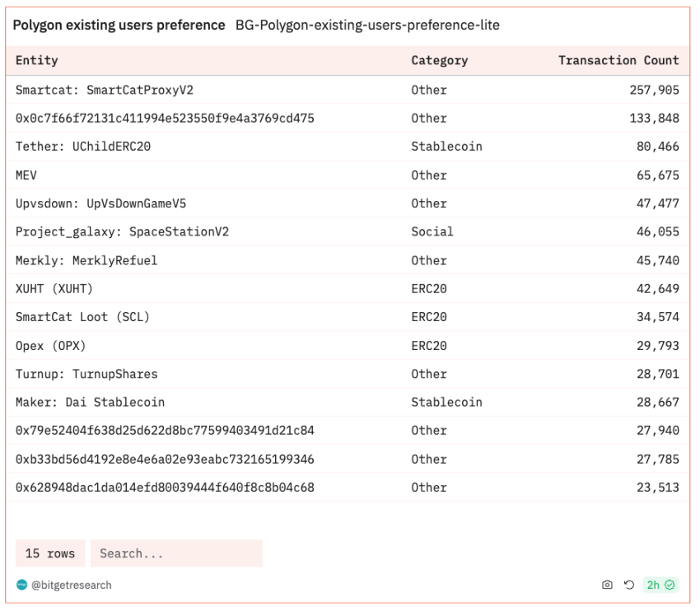Select the Tether: UChildERC20 entity cell
The image size is (700, 611).
pos(83,147)
